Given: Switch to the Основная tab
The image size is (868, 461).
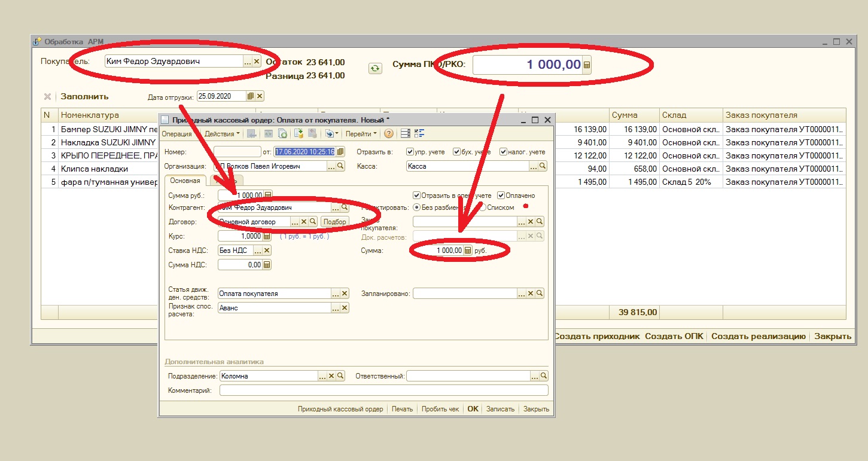Looking at the screenshot, I should [x=185, y=181].
